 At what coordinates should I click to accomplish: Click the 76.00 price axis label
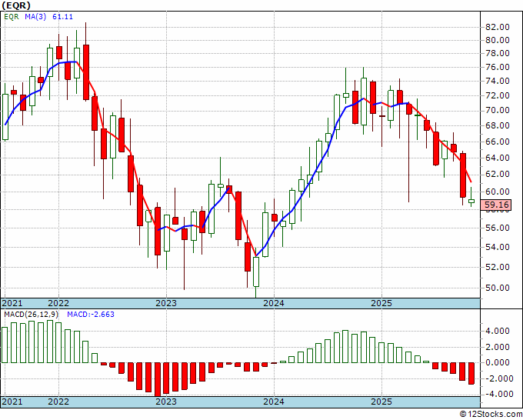tap(497, 67)
